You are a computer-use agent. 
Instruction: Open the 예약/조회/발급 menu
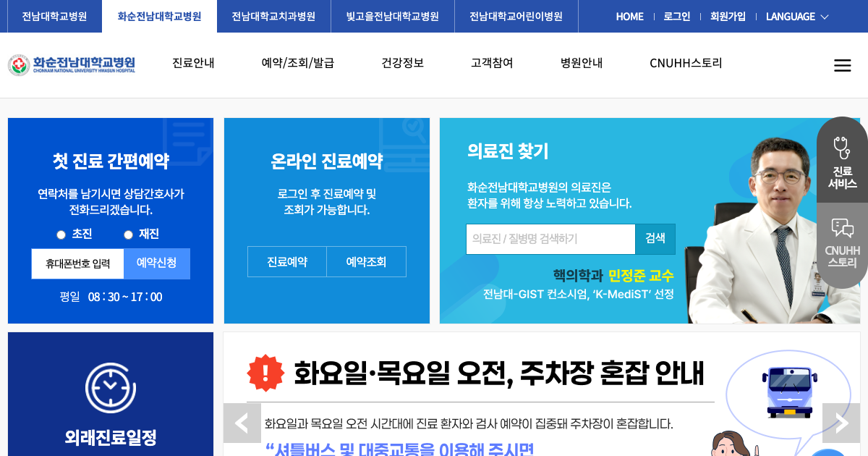(x=298, y=63)
